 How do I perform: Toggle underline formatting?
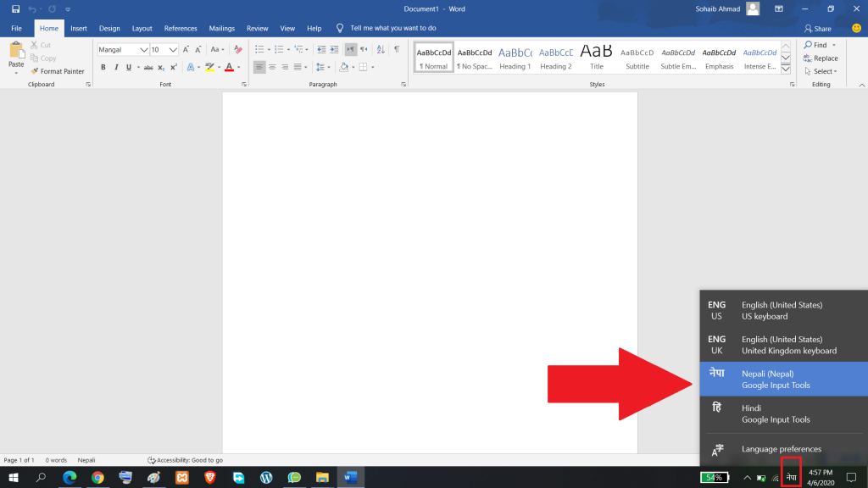tap(129, 68)
